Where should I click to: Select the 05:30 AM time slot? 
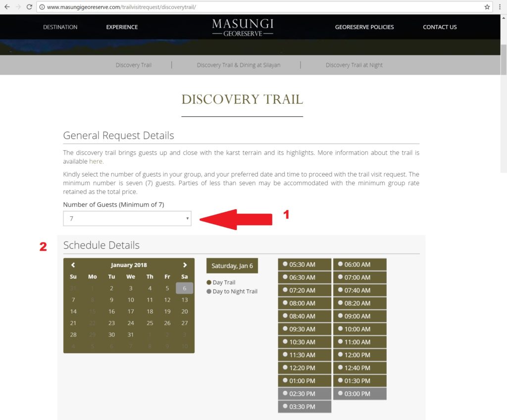point(304,264)
